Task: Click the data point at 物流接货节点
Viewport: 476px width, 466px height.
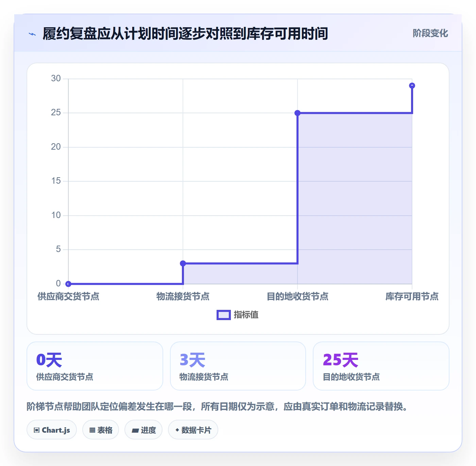Action: pyautogui.click(x=183, y=263)
